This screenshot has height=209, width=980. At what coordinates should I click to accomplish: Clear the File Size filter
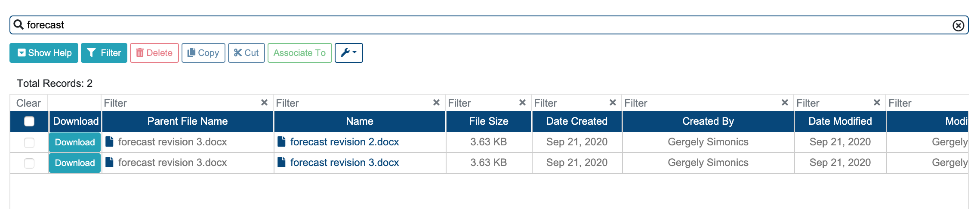pyautogui.click(x=522, y=103)
